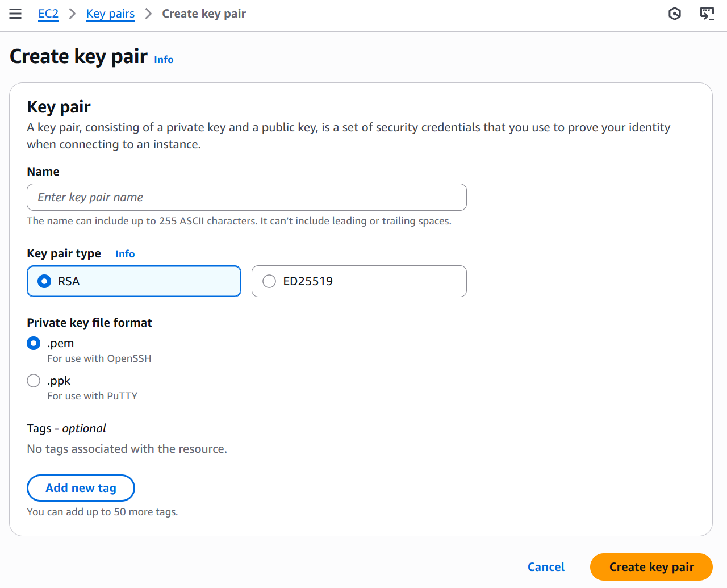Image resolution: width=727 pixels, height=588 pixels.
Task: Open the hamburger navigation menu
Action: click(x=15, y=14)
